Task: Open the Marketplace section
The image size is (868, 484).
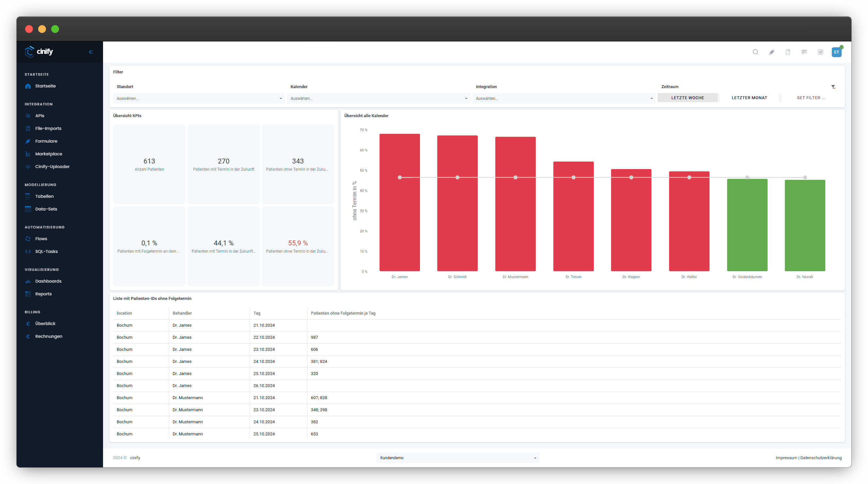Action: (x=49, y=154)
